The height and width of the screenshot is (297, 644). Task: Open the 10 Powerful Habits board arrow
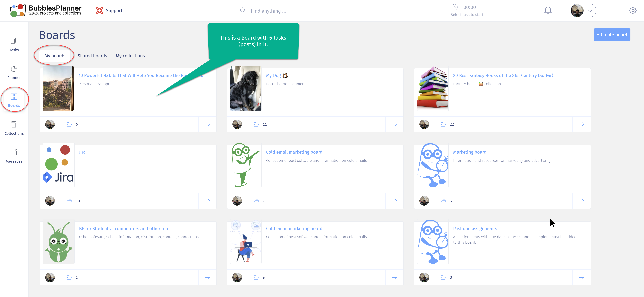pyautogui.click(x=207, y=124)
